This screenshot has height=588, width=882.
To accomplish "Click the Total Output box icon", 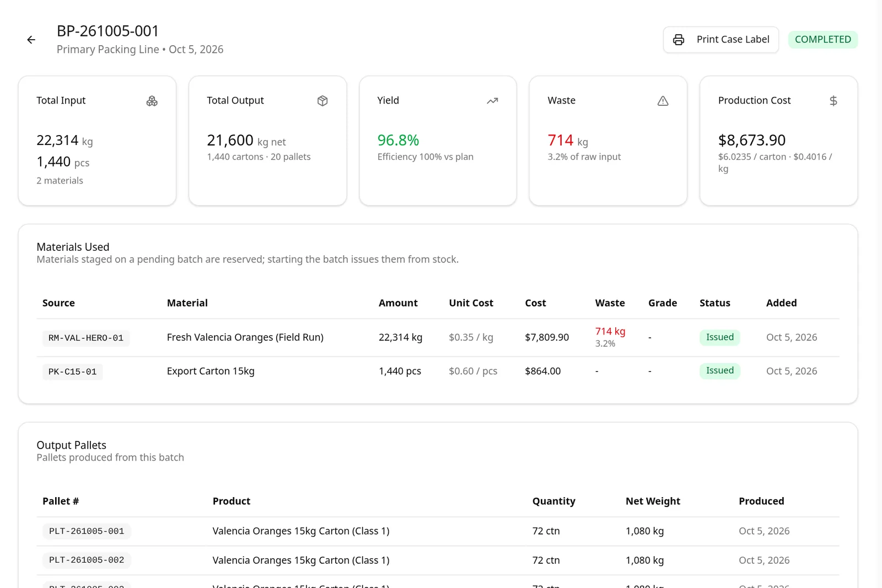I will [322, 101].
